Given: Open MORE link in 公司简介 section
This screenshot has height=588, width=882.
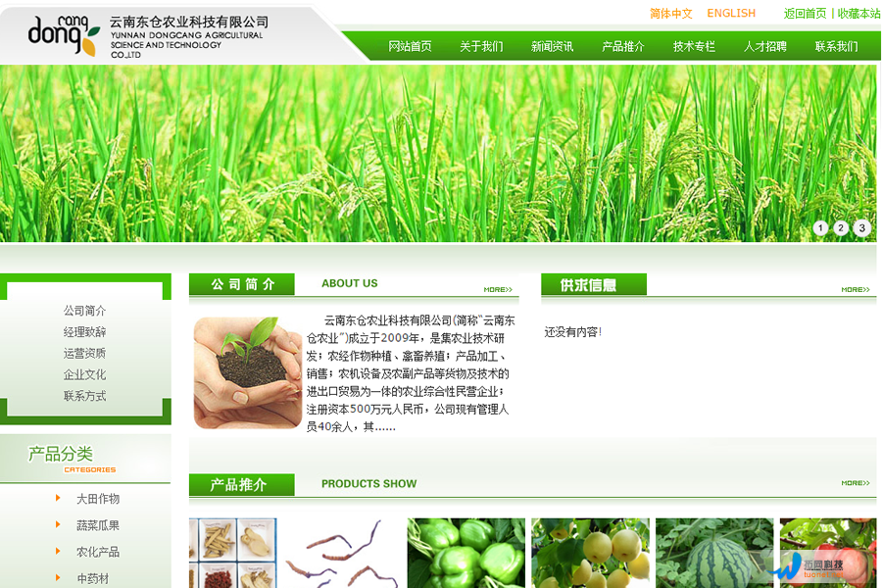Looking at the screenshot, I should coord(498,289).
